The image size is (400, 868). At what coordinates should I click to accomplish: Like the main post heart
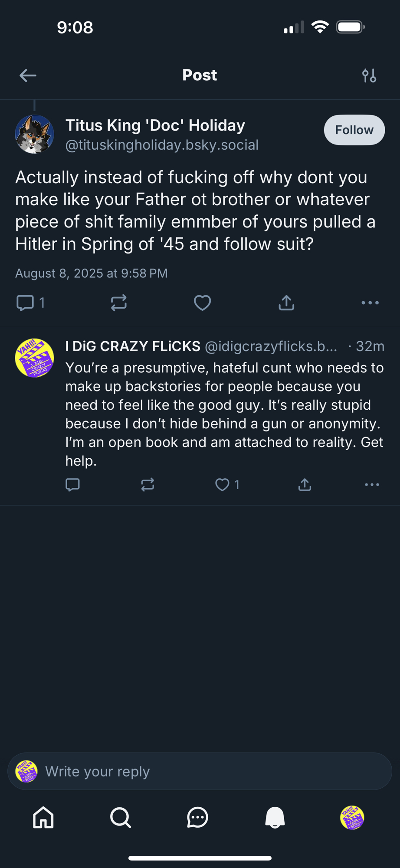202,302
